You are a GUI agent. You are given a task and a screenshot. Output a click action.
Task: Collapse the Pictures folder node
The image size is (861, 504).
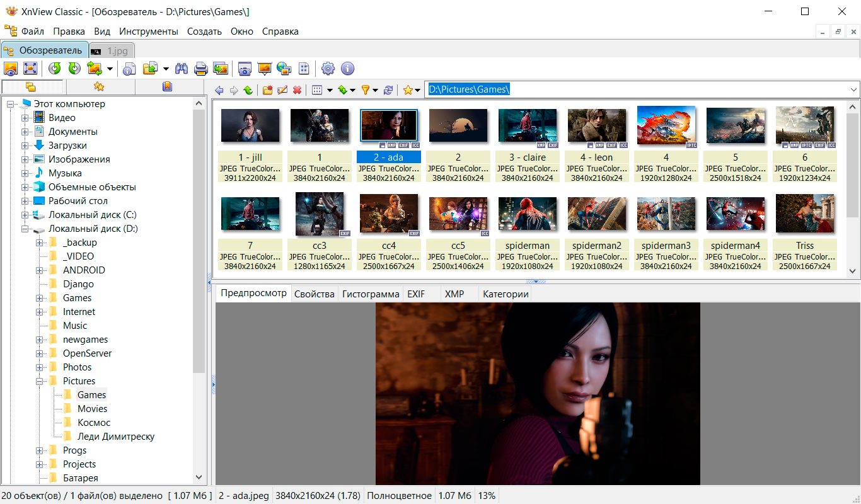tap(39, 381)
